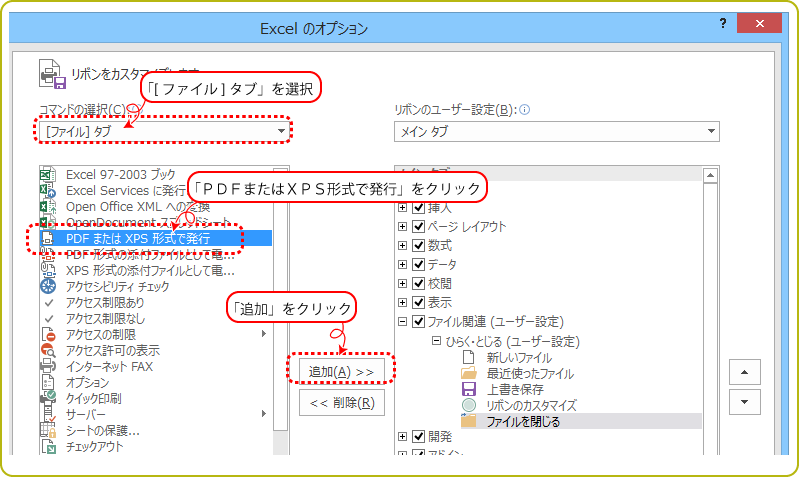The image size is (799, 477).
Task: Click the リボンのカスタマイズ circle icon
Action: point(468,405)
